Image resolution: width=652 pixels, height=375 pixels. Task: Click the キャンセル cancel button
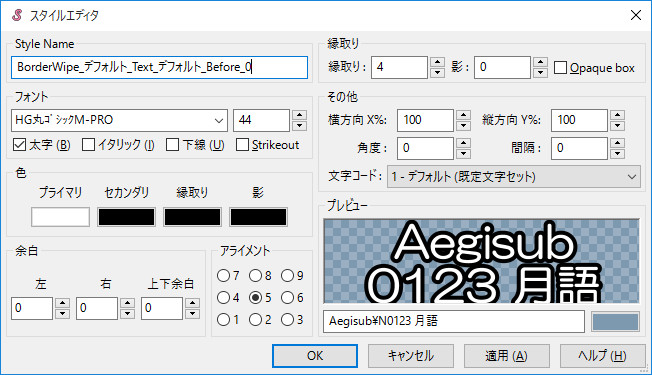pos(411,356)
